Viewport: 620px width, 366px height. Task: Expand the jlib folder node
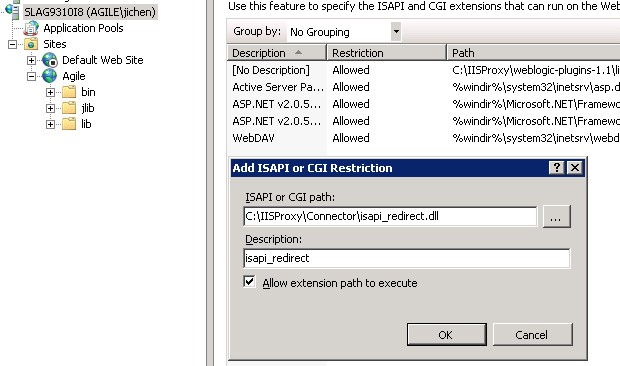[50, 108]
